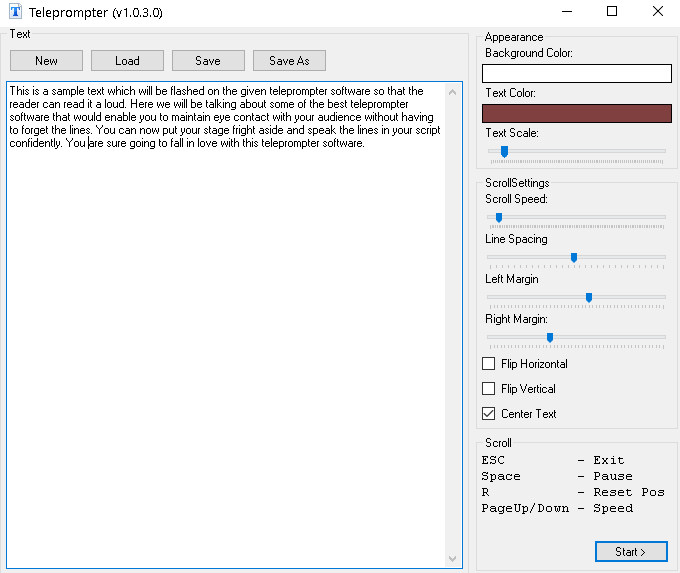
Task: Click the Line Spacing slider thumb
Action: [x=574, y=257]
